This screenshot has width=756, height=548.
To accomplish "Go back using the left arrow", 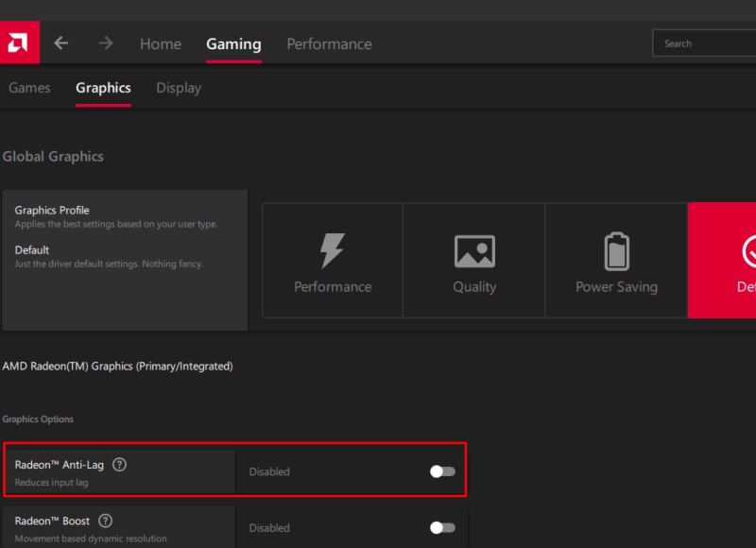I will 61,43.
